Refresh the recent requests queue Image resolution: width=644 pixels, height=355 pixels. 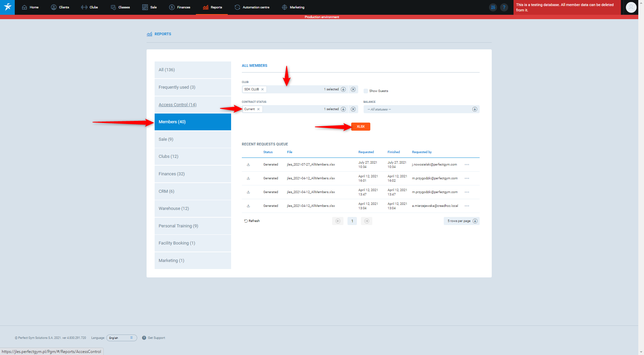pyautogui.click(x=252, y=221)
